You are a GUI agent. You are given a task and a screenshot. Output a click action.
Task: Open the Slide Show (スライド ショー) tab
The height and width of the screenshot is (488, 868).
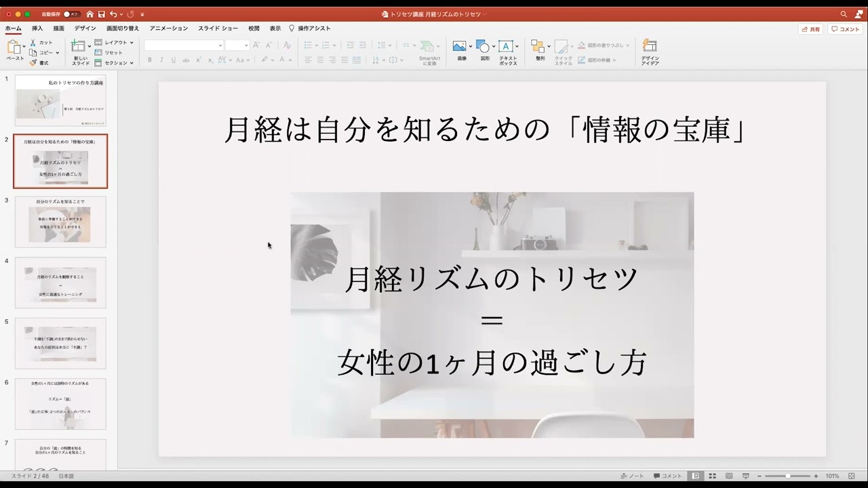218,28
